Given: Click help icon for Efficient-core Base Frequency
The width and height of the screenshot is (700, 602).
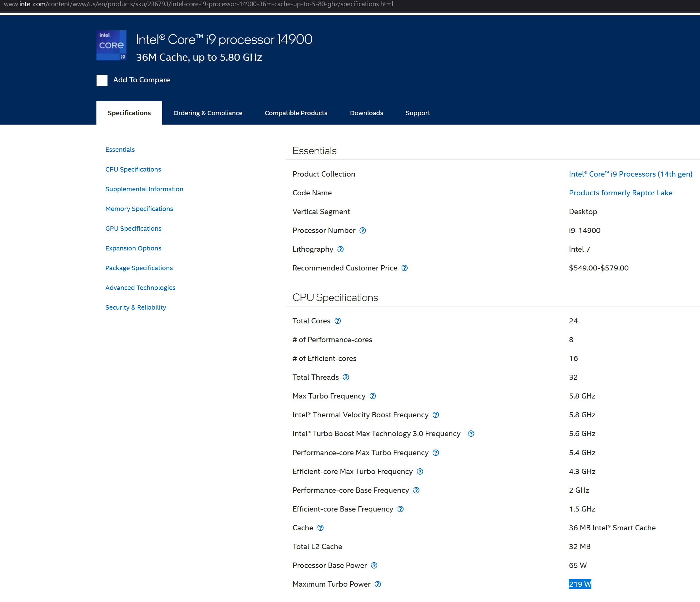Looking at the screenshot, I should (x=400, y=509).
